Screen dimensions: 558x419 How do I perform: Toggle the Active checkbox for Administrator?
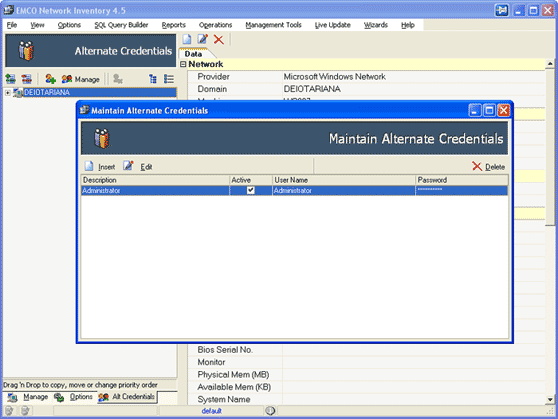point(251,190)
